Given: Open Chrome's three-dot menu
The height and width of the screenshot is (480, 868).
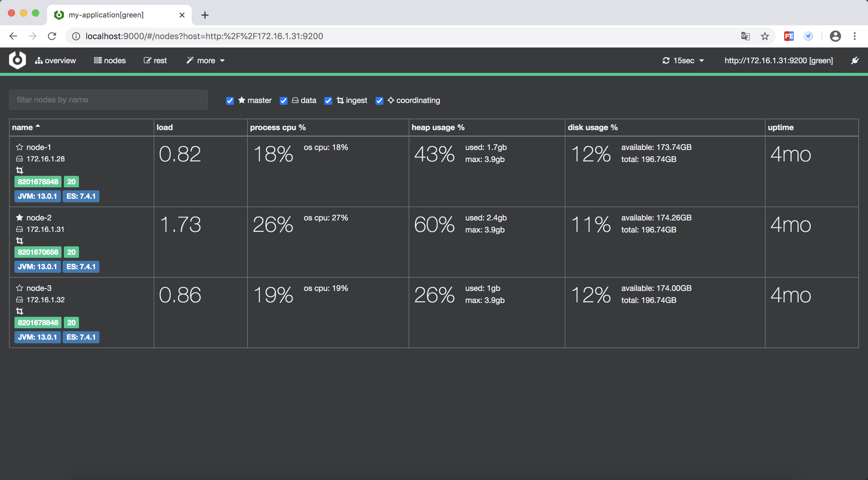Looking at the screenshot, I should pyautogui.click(x=854, y=36).
